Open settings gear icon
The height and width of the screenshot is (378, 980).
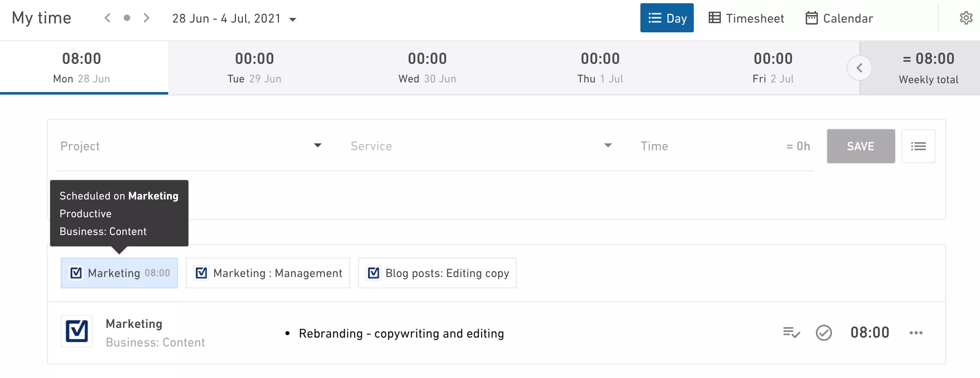coord(966,18)
